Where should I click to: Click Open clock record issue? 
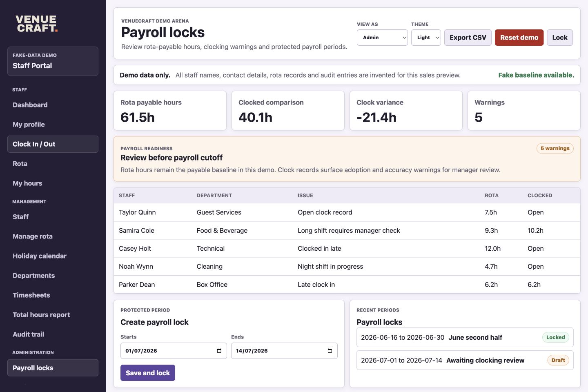click(325, 212)
